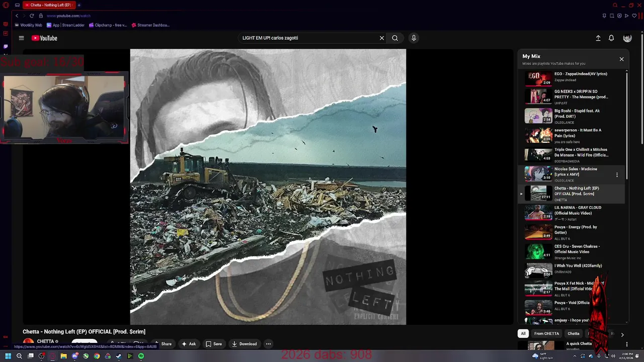
Task: Play CES Cru - Seven Chakras video
Action: point(573,252)
